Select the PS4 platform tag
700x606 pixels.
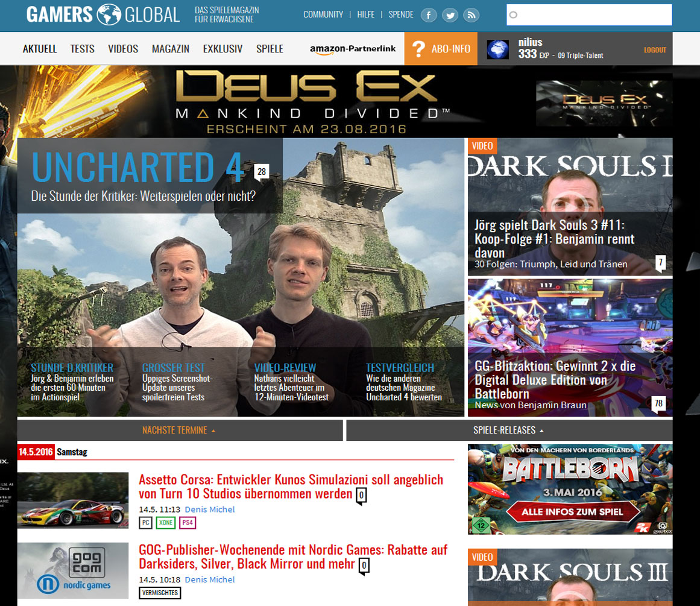188,523
